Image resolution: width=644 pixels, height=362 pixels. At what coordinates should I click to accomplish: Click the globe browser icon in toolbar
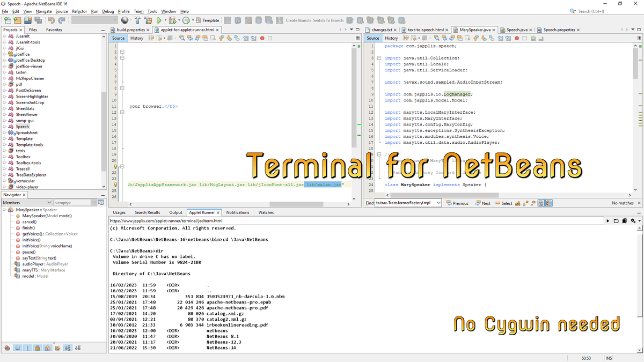tap(125, 20)
